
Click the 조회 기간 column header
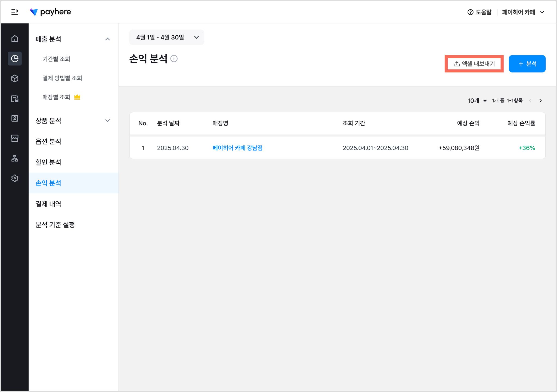click(x=354, y=123)
